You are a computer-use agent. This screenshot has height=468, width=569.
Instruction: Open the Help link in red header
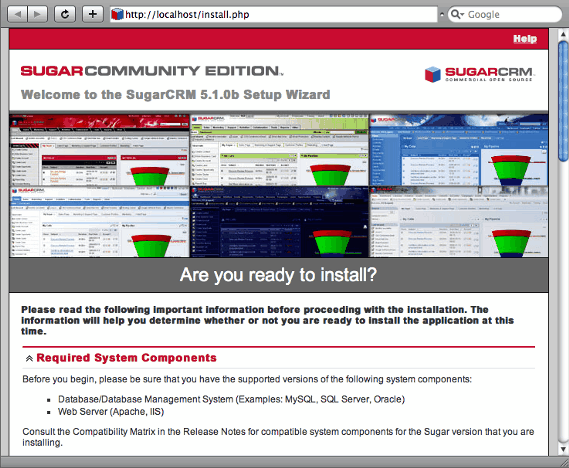525,39
